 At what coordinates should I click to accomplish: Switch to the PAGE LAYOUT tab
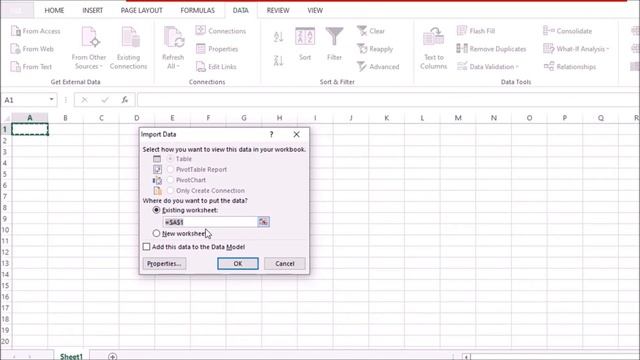[x=141, y=11]
